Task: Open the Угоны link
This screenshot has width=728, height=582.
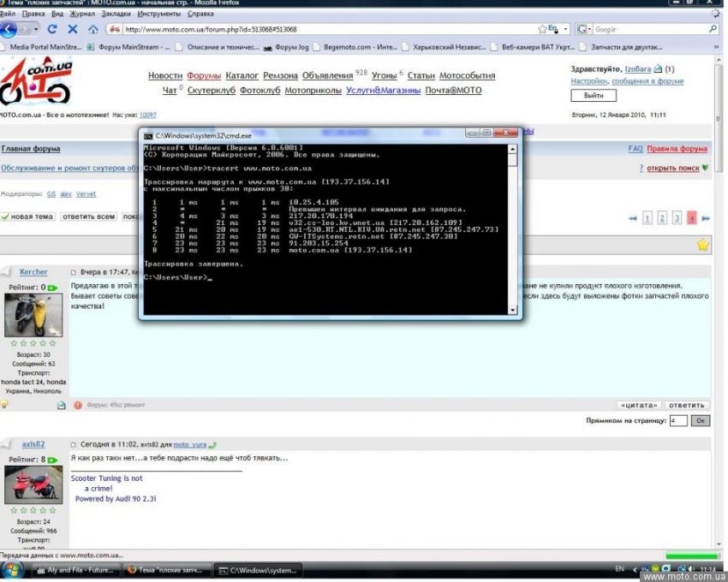Action: pyautogui.click(x=384, y=75)
